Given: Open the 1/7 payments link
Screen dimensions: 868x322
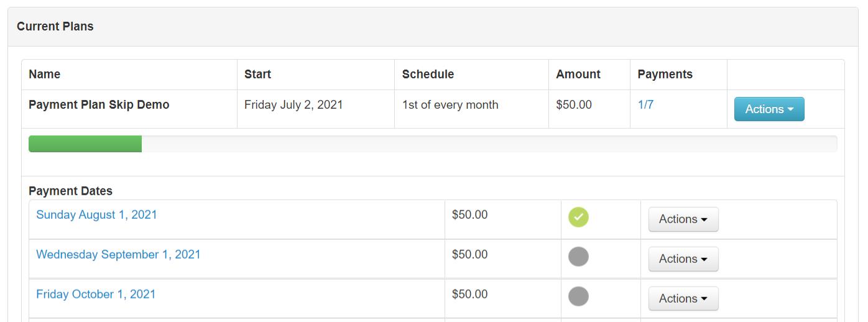Looking at the screenshot, I should point(645,104).
